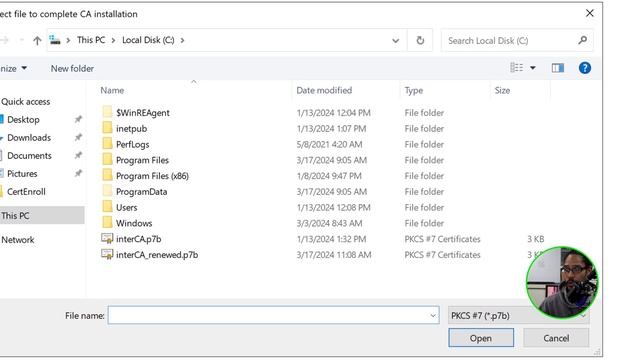The image size is (640, 360).
Task: Click the Program Files folder icon
Action: pyautogui.click(x=107, y=159)
